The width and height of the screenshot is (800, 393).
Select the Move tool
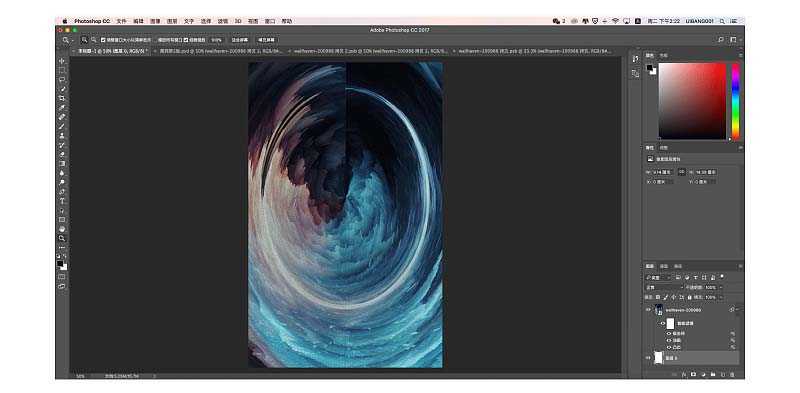coord(62,61)
